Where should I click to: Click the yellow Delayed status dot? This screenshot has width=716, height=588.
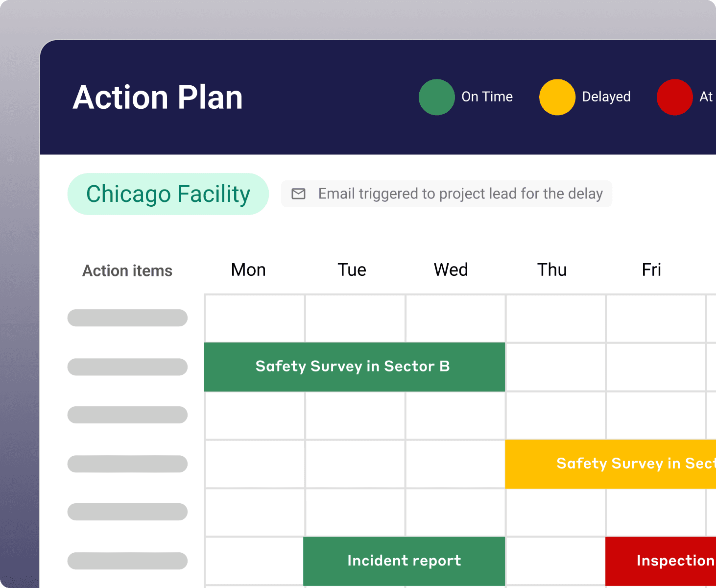pyautogui.click(x=557, y=97)
